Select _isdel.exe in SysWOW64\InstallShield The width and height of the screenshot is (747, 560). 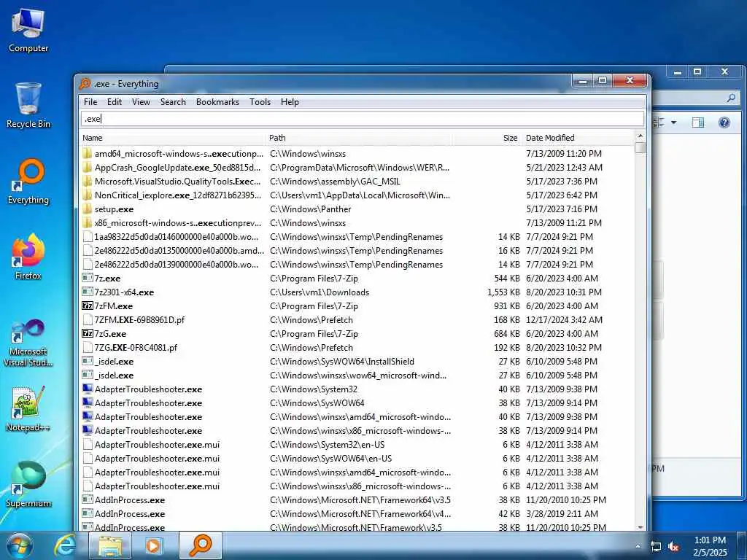coord(357,361)
